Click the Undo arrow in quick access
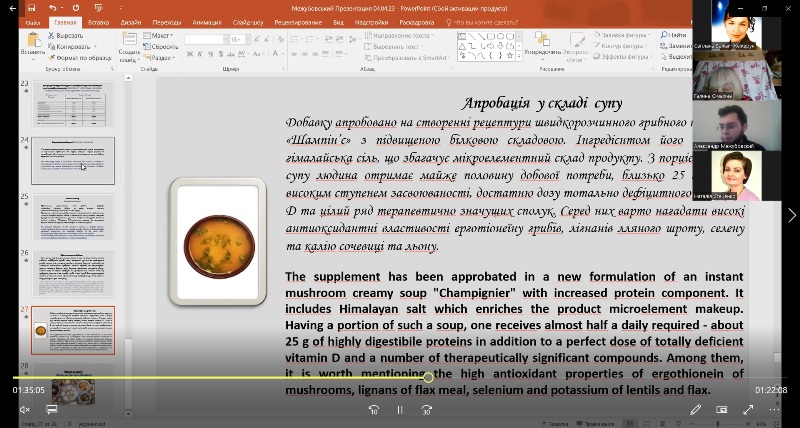This screenshot has width=800, height=428. pos(52,7)
